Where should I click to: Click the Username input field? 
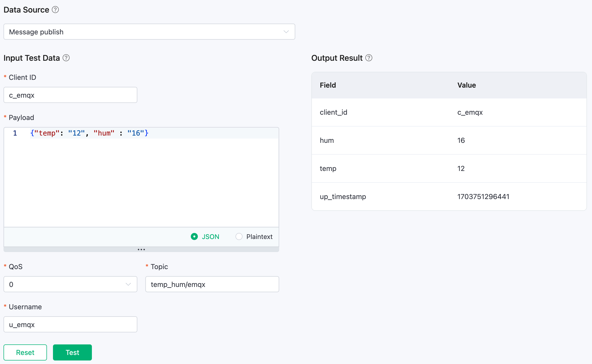click(x=70, y=325)
